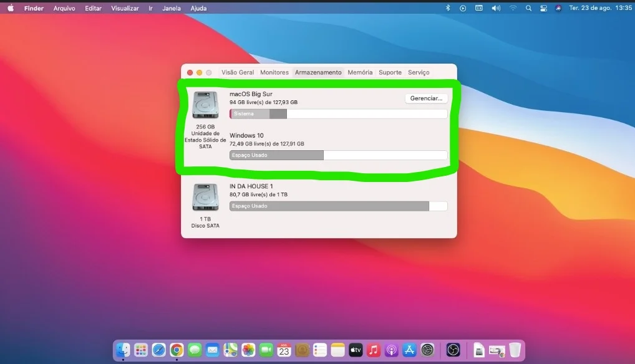
Task: Open the Photos app in dock
Action: (248, 350)
